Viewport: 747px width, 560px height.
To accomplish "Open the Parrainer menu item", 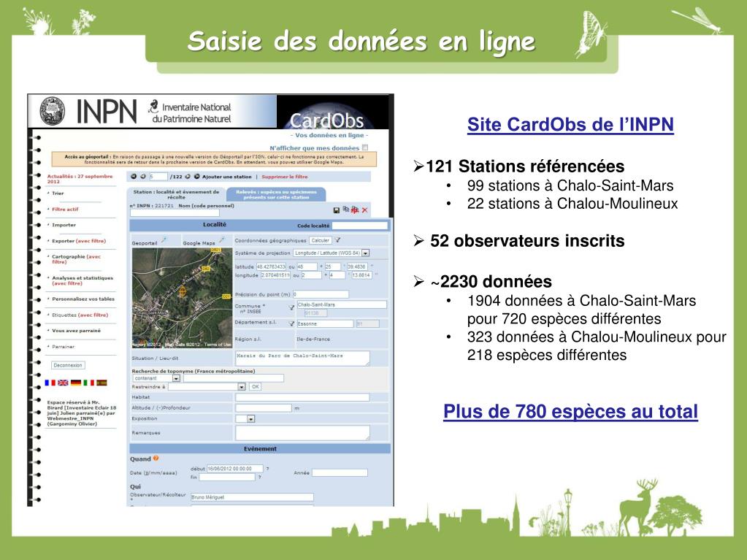I will click(x=64, y=347).
